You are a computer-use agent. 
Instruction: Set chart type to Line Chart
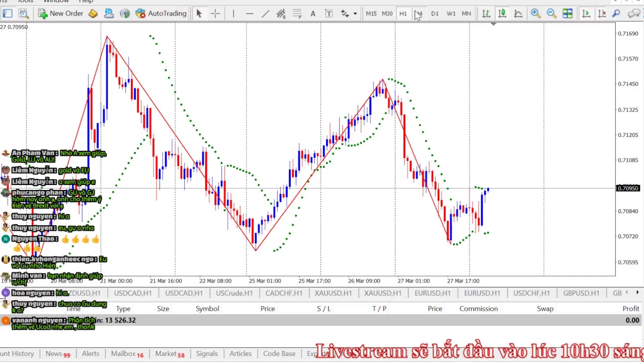(518, 14)
